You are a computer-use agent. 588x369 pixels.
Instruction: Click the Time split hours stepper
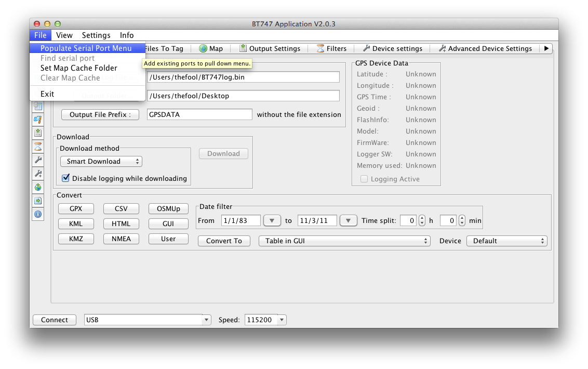coord(422,220)
